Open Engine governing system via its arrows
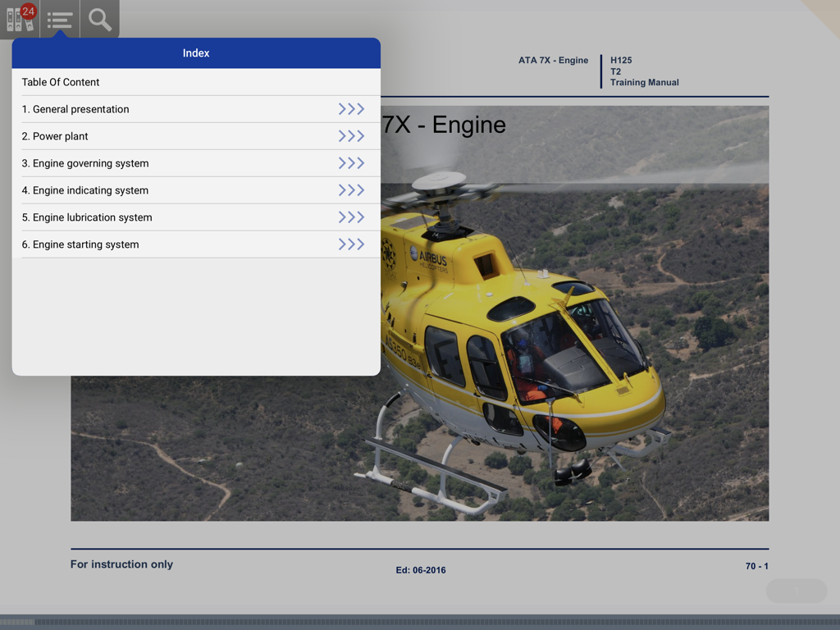The image size is (840, 630). click(352, 162)
